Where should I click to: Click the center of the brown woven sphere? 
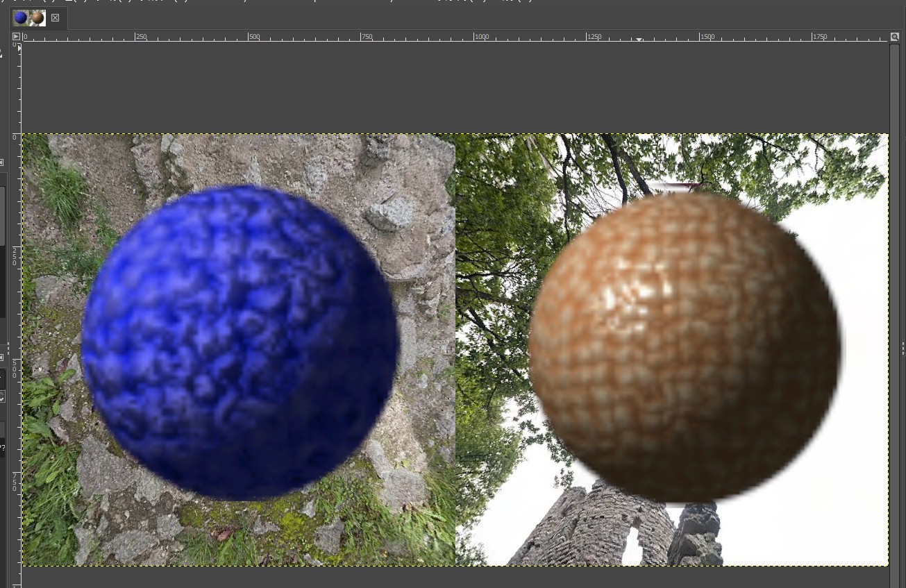coord(685,346)
